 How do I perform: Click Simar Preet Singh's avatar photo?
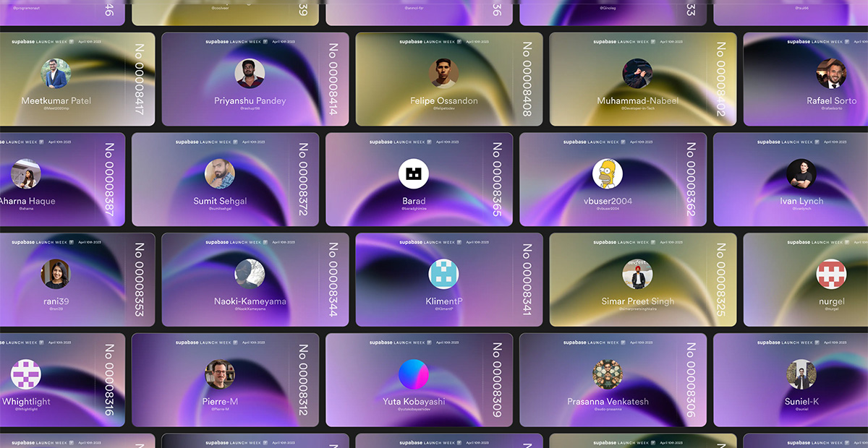[638, 275]
